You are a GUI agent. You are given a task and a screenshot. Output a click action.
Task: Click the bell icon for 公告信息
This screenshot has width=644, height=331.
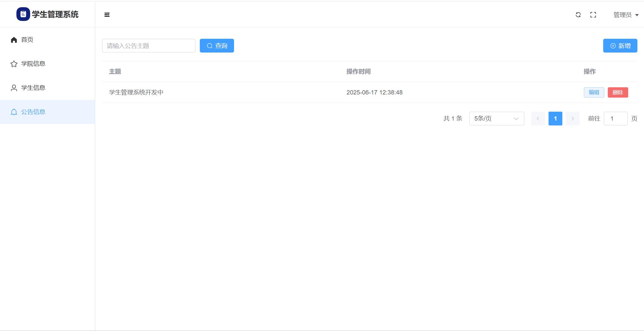(x=14, y=112)
